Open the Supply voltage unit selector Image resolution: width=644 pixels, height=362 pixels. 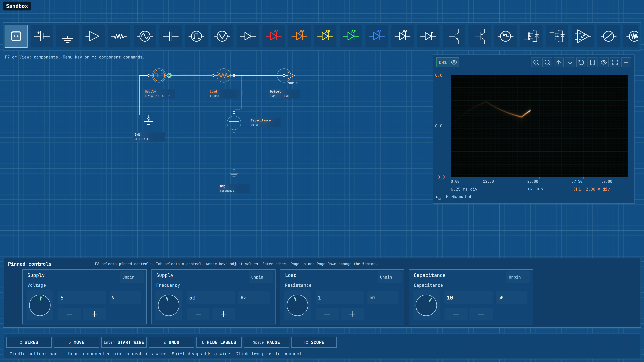(125, 298)
